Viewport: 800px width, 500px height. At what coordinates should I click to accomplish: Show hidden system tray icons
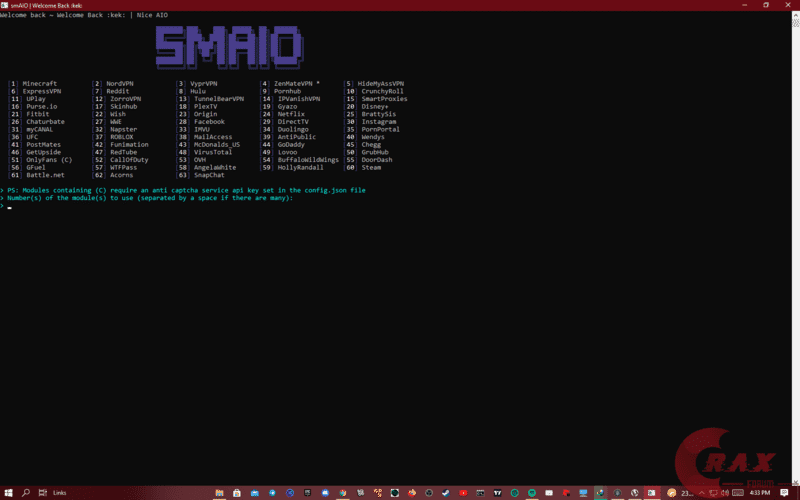coord(702,493)
